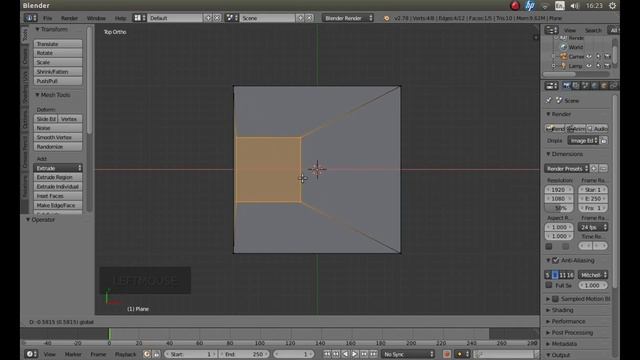640x360 pixels.
Task: Click the Lamp object icon in outliner
Action: coord(563,66)
